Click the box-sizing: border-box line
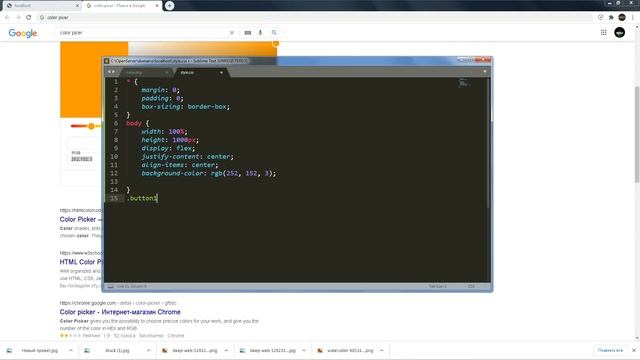 pos(186,106)
